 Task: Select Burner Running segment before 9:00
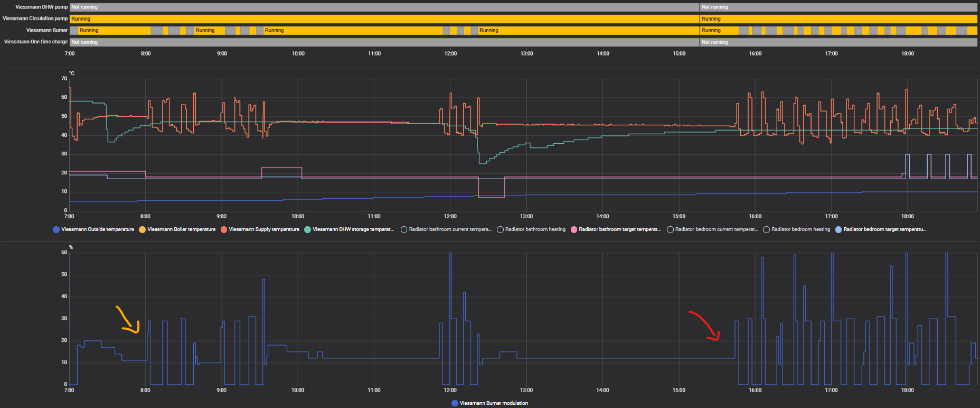pyautogui.click(x=209, y=30)
